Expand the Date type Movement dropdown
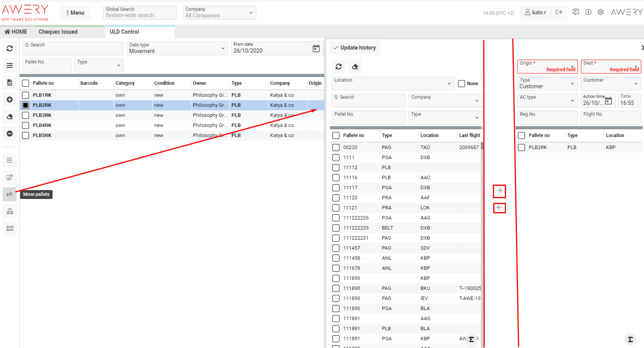The width and height of the screenshot is (644, 348). pyautogui.click(x=177, y=48)
